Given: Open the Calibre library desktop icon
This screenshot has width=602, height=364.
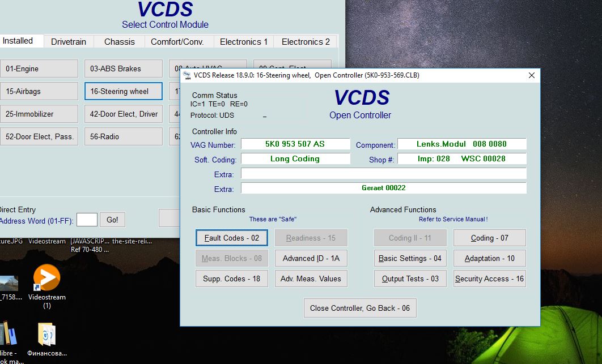Looking at the screenshot, I should point(7,334).
